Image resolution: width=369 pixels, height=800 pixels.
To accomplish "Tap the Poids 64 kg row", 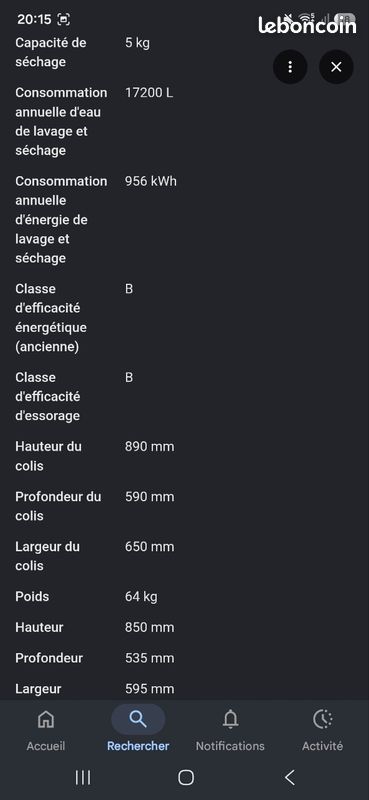I will click(95, 596).
